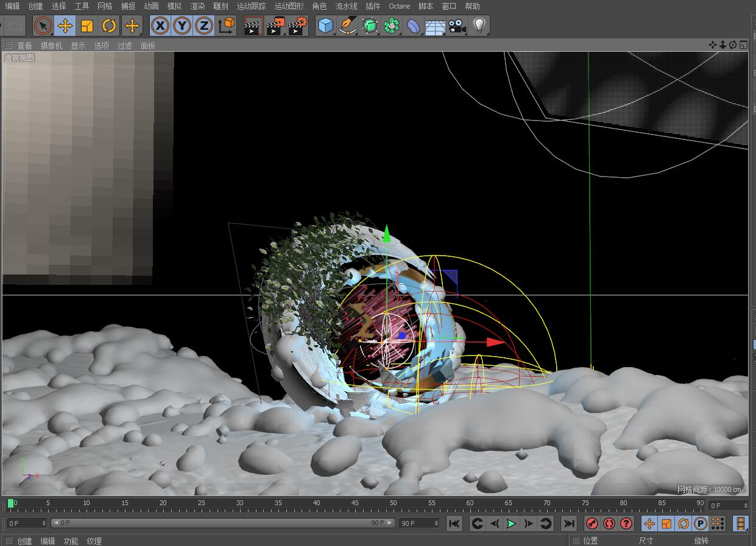The width and height of the screenshot is (756, 546).
Task: Toggle rotation keyframe recording
Action: [684, 523]
